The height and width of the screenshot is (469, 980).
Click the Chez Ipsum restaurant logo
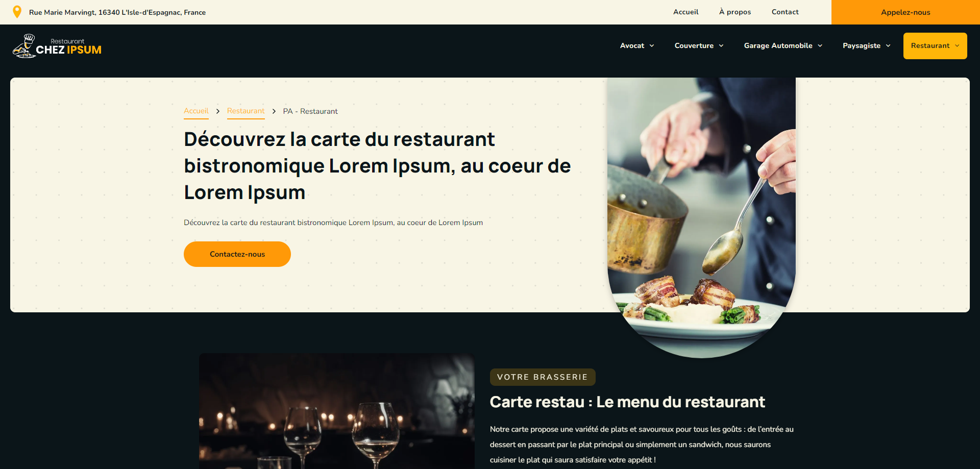pos(57,46)
